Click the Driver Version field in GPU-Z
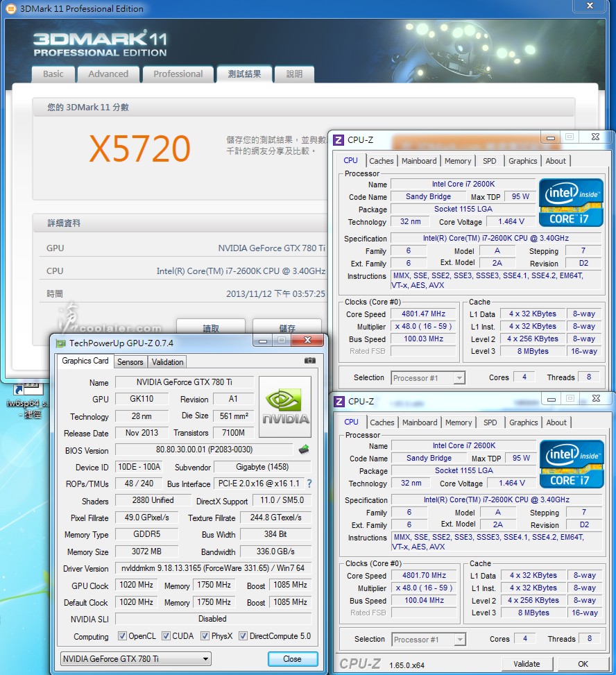616x675 pixels. coord(213,568)
